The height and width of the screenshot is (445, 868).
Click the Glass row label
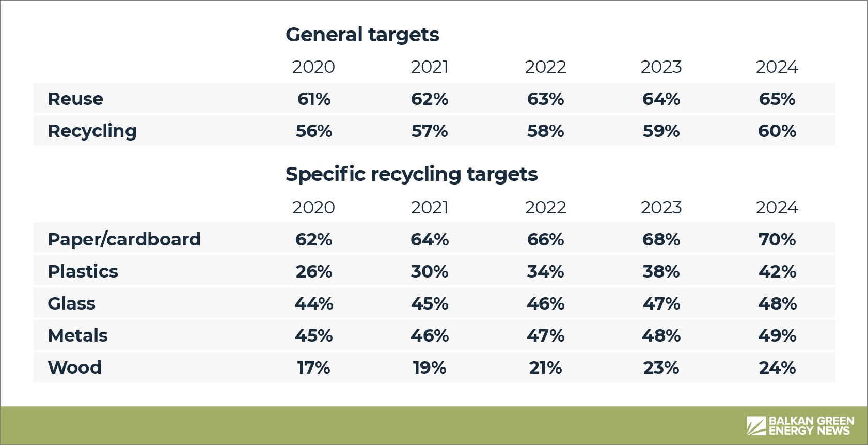point(71,303)
